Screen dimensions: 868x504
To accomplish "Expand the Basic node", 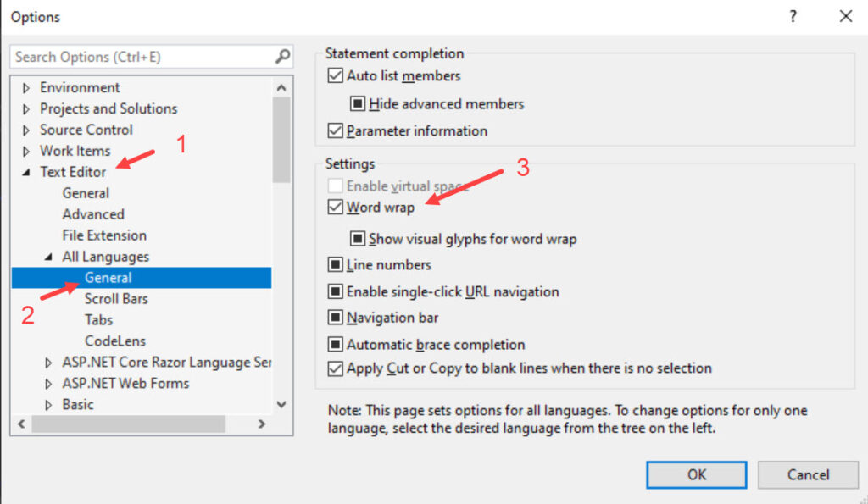I will (x=48, y=404).
